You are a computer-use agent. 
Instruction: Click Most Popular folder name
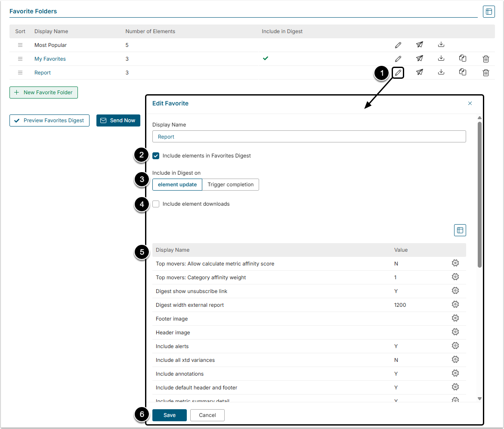(50, 45)
